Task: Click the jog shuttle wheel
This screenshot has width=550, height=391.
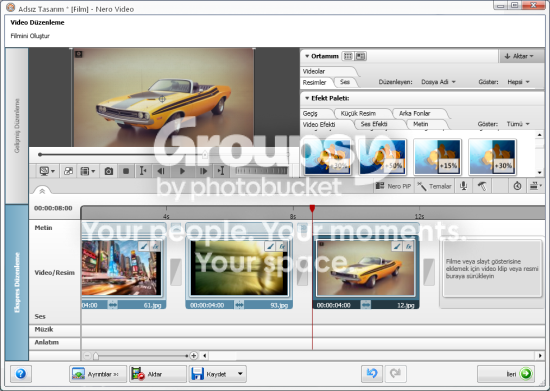Action: coord(261,171)
